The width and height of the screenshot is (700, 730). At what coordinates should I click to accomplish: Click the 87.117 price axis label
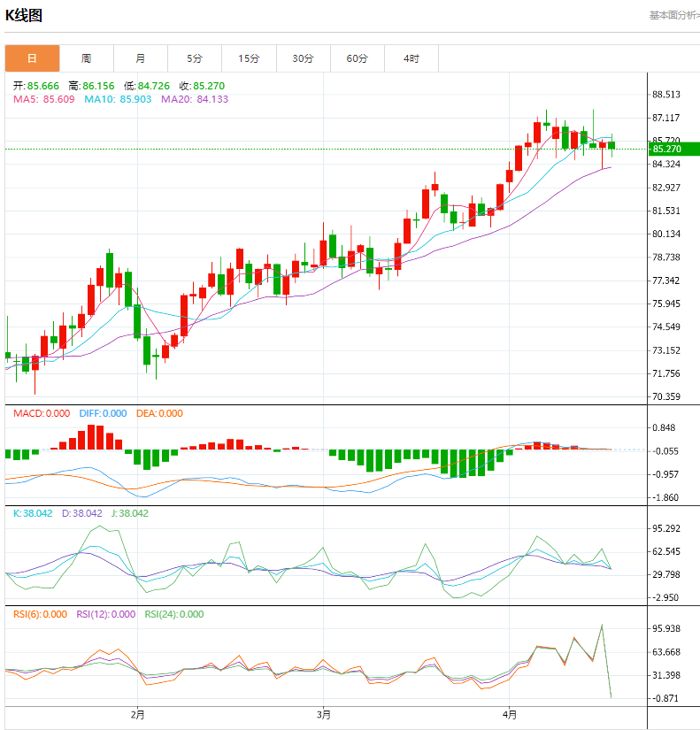[666, 118]
